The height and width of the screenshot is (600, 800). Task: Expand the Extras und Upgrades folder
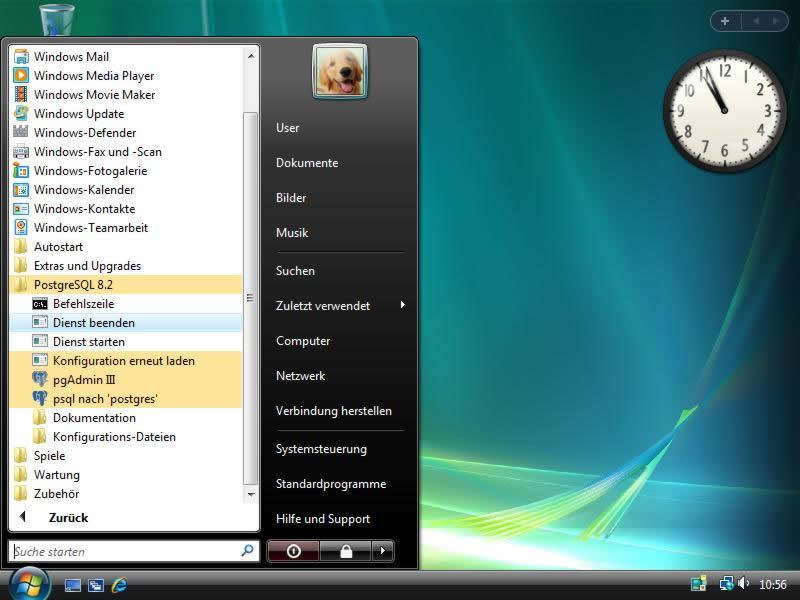click(126, 266)
